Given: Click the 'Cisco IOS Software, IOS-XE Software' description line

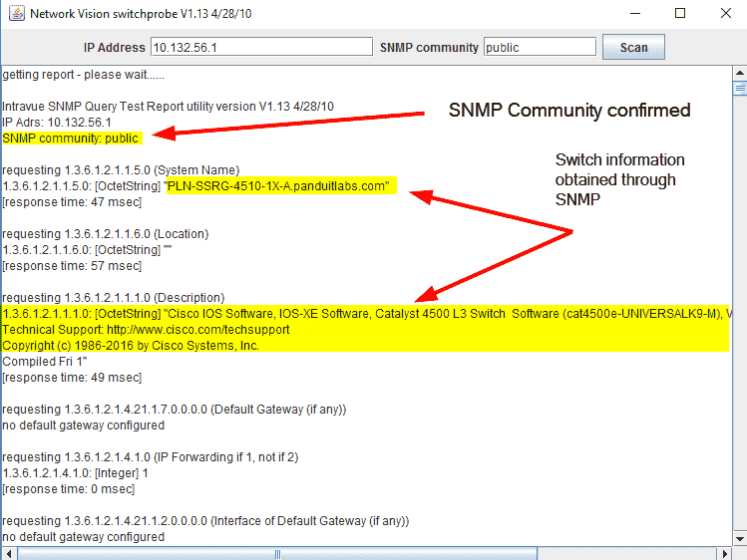Looking at the screenshot, I should coord(366,314).
